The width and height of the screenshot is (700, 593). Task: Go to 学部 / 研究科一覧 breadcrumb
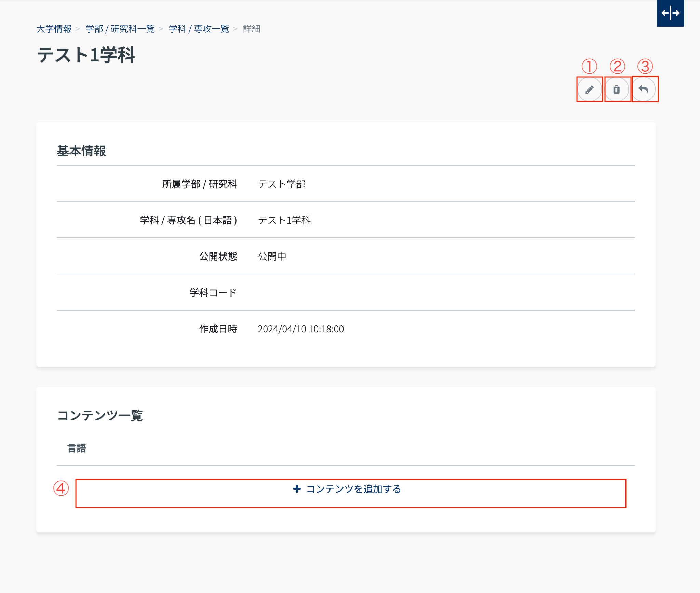pos(120,29)
